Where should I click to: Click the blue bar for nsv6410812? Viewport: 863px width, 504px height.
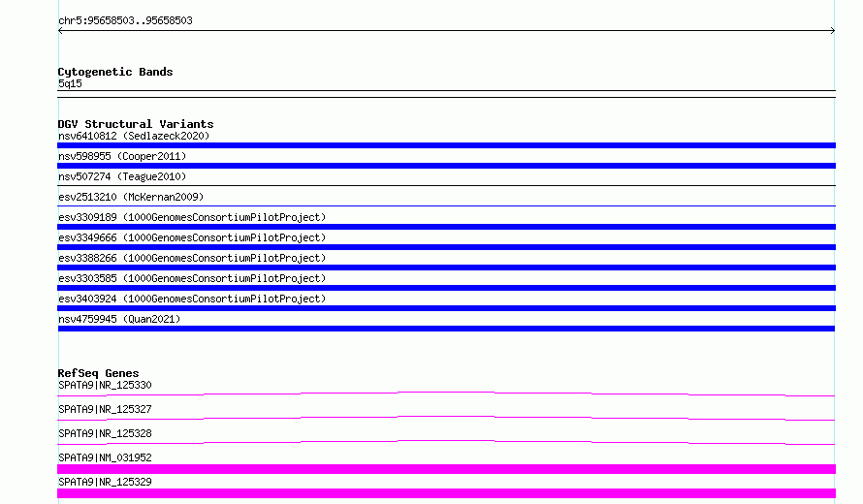(x=446, y=145)
